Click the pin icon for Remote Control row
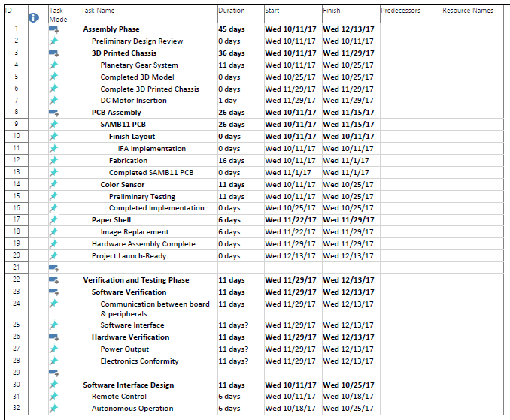Viewport: 510px width, 420px height. click(54, 396)
